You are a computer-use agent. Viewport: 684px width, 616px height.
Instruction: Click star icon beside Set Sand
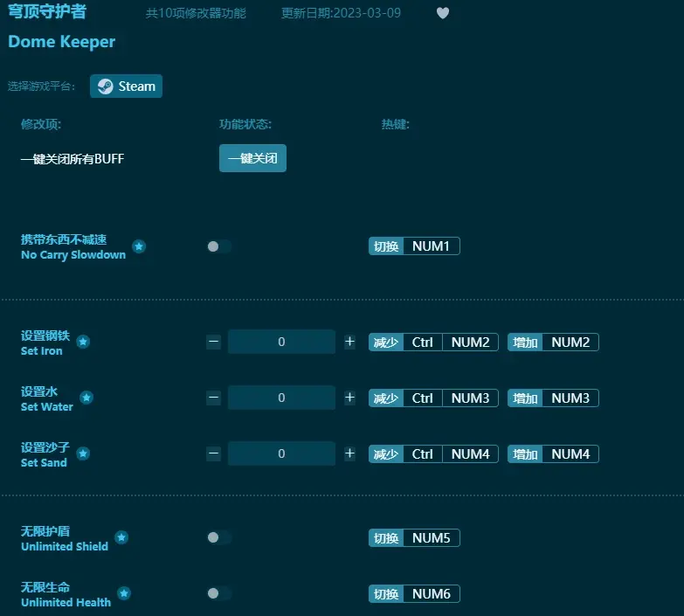[83, 453]
